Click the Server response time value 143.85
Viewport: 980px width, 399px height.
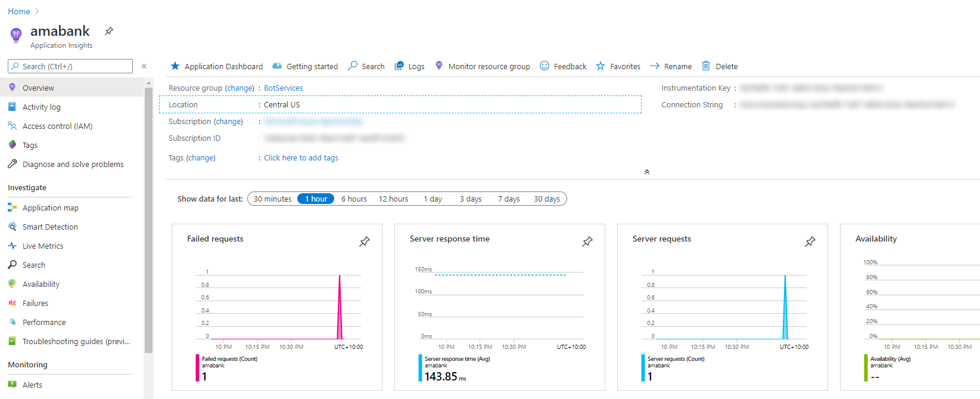pos(441,376)
